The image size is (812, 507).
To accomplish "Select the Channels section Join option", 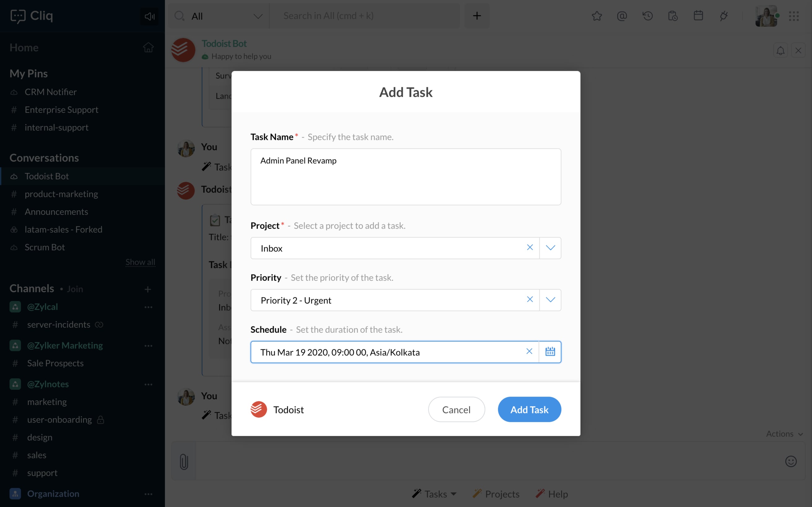I will pyautogui.click(x=75, y=288).
